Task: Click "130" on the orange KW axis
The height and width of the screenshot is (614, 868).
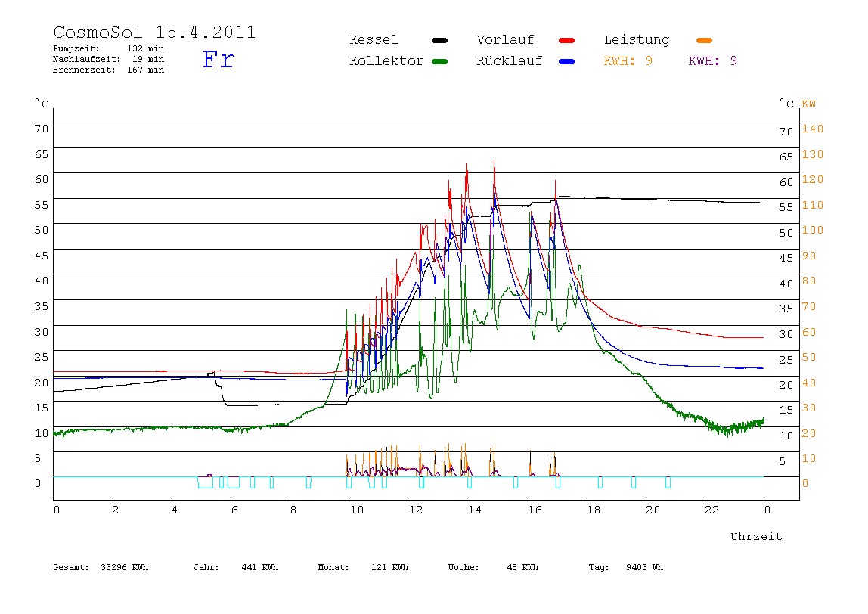Action: (x=813, y=154)
